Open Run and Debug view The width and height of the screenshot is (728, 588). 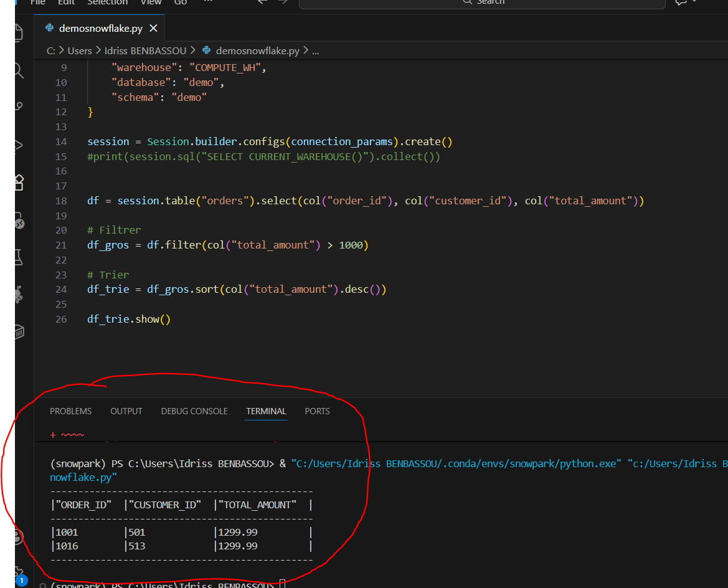19,145
